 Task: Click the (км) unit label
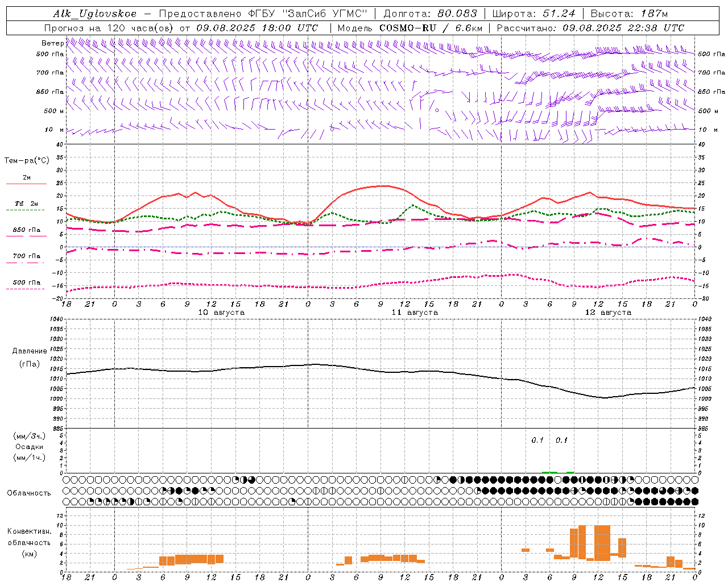(30, 554)
